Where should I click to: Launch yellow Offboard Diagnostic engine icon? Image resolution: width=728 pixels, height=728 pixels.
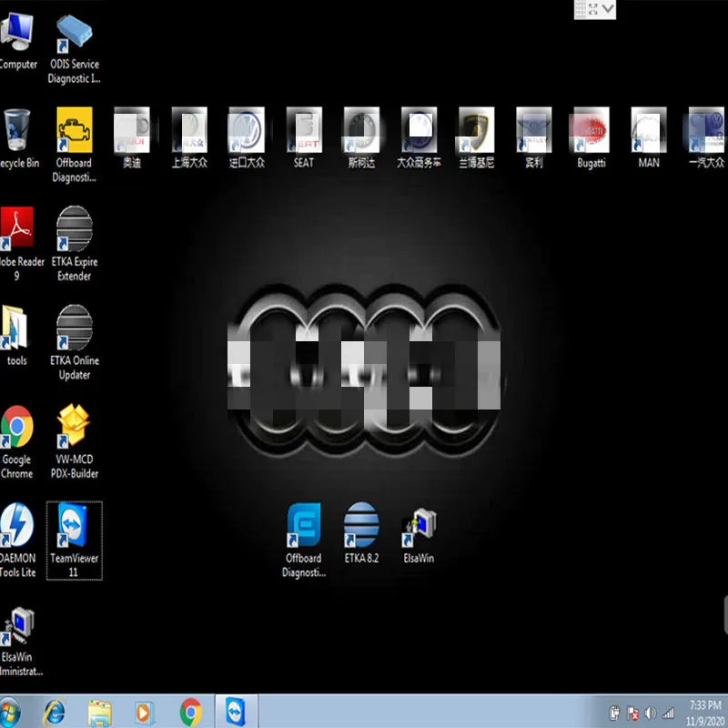point(75,145)
